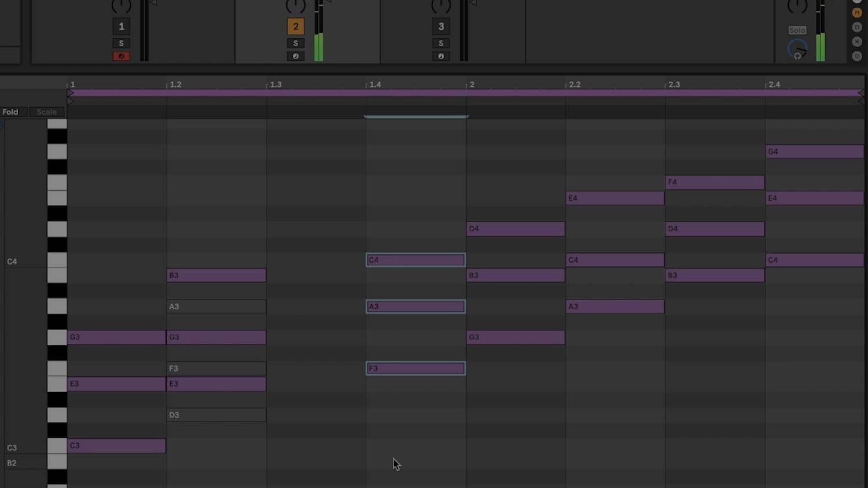Select the G3 note starting at beat 1
The image size is (868, 488).
click(x=116, y=337)
